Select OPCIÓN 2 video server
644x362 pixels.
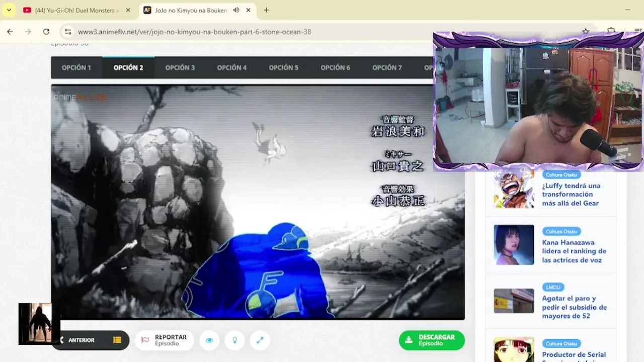128,67
